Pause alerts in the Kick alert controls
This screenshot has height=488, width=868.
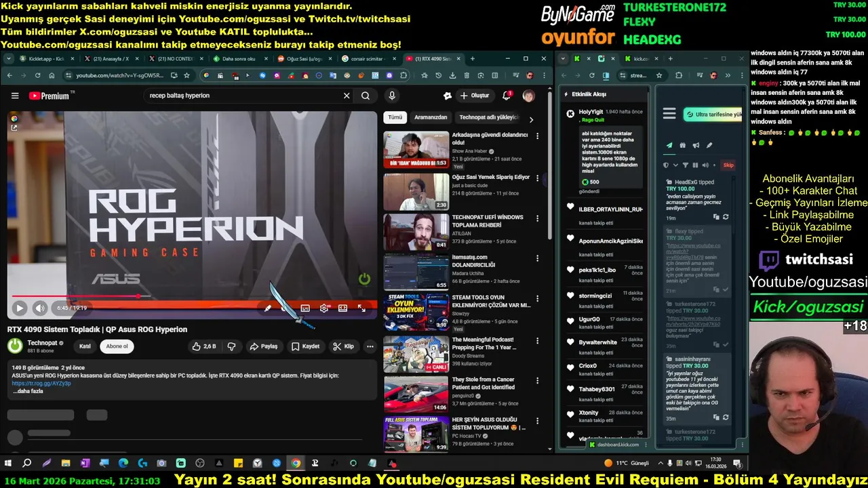(x=695, y=165)
